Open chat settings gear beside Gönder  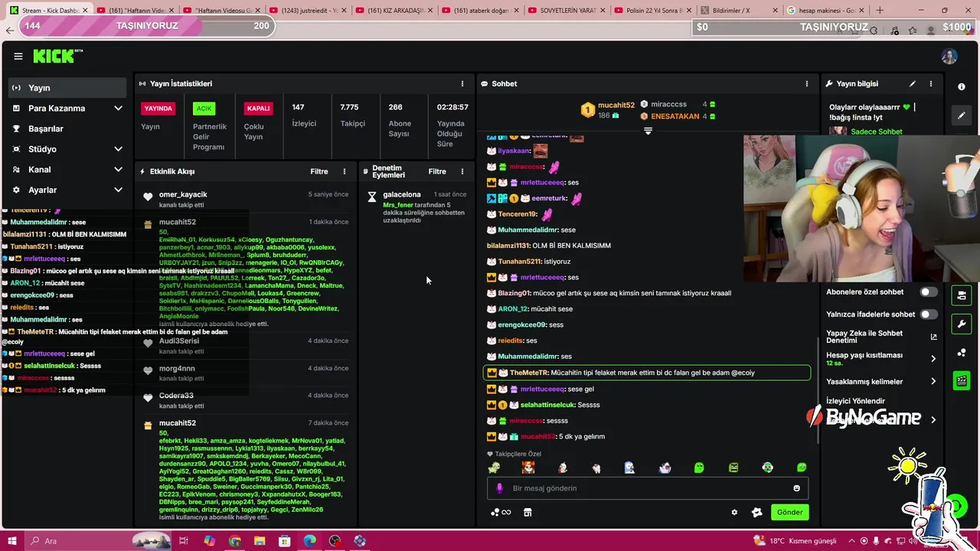pos(734,512)
